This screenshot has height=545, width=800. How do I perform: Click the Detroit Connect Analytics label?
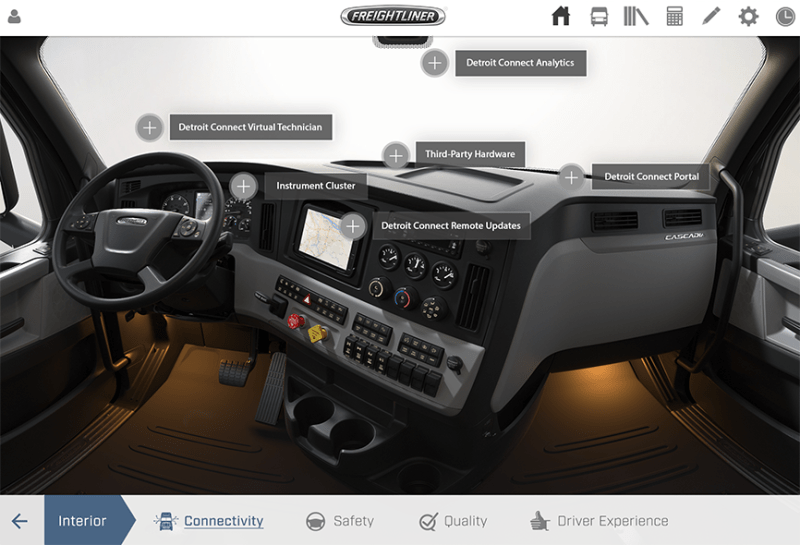pyautogui.click(x=520, y=63)
